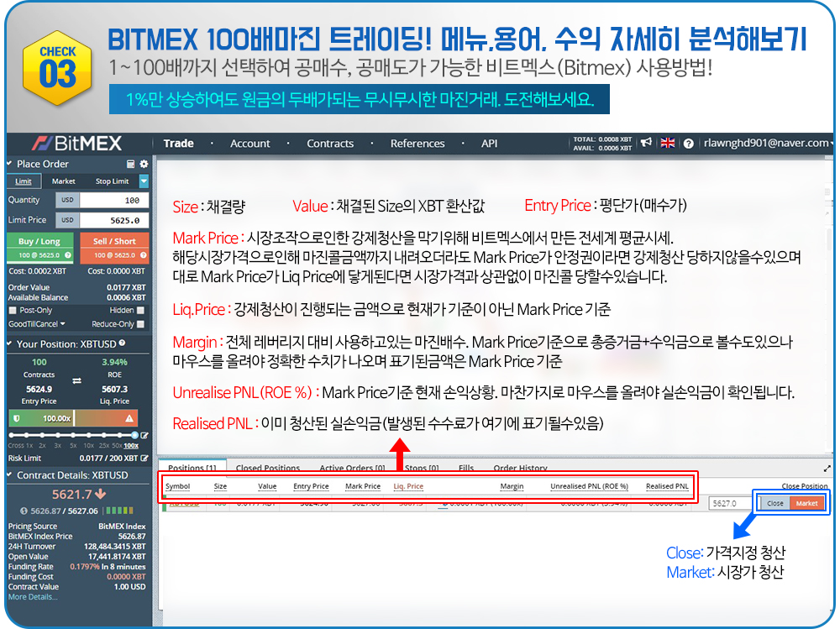Click the info icon beside 5626.87 / 5627.06
Viewport: 840px width, 629px height.
24,511
